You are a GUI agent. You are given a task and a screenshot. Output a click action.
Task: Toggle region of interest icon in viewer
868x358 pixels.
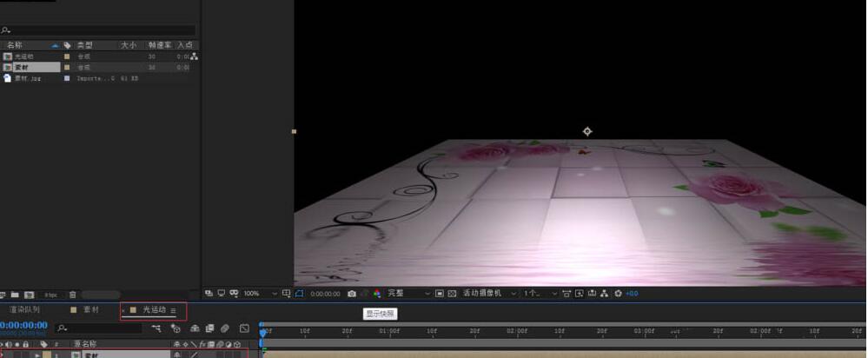(x=440, y=294)
